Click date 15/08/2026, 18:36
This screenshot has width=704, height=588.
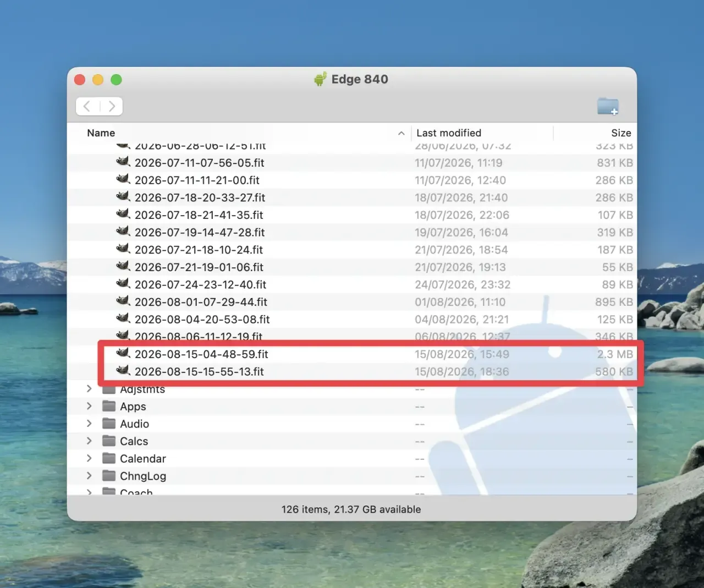tap(462, 372)
